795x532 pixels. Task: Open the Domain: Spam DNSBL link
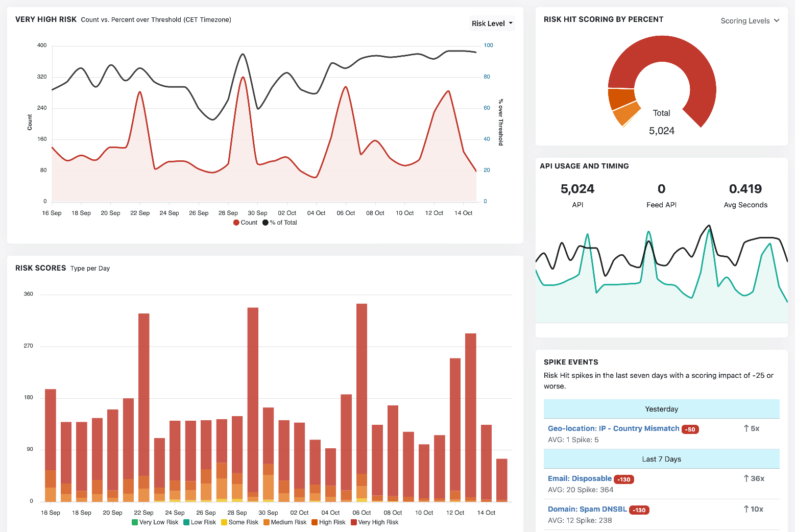pyautogui.click(x=587, y=509)
